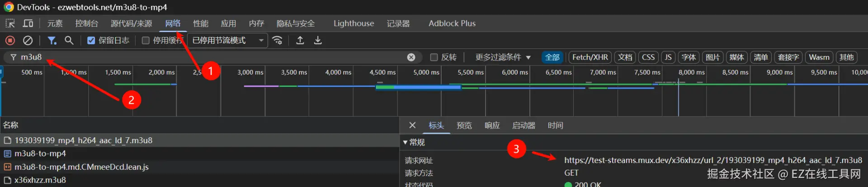Open the network search magnifier
The width and height of the screenshot is (868, 187).
[69, 41]
